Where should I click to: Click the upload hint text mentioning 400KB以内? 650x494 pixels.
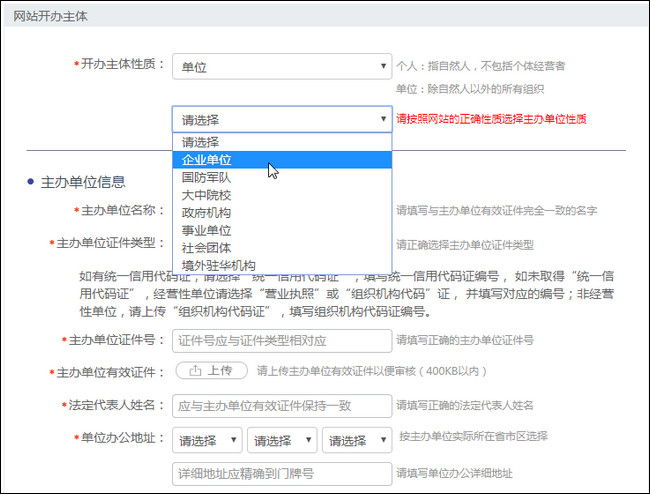pos(371,371)
